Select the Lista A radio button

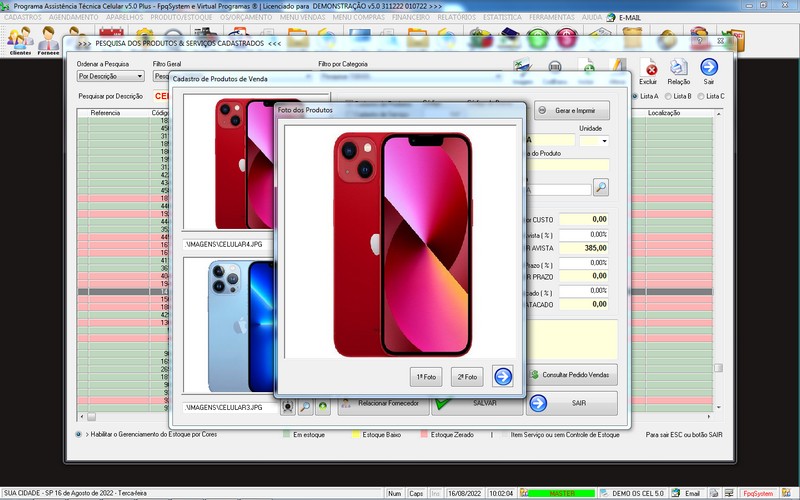click(635, 96)
